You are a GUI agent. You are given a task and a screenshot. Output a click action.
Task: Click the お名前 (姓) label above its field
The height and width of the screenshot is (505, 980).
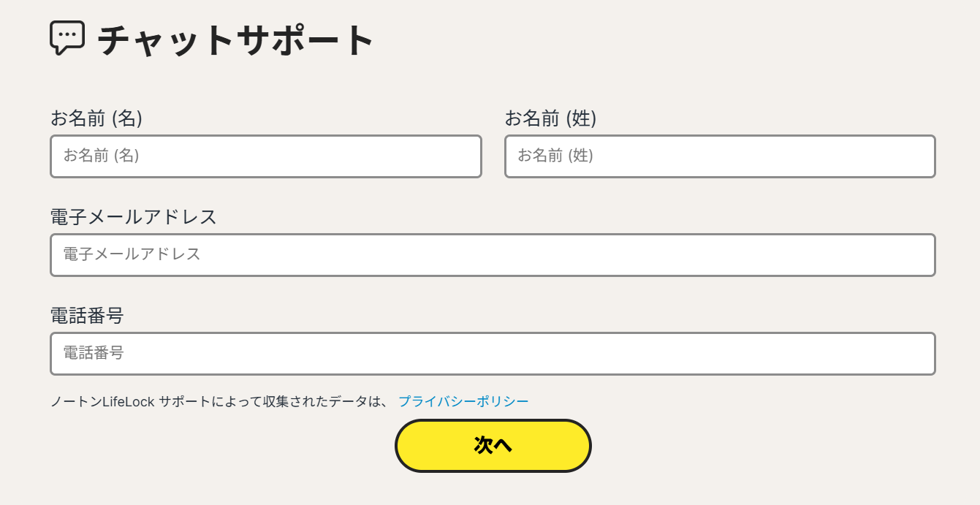tap(550, 118)
